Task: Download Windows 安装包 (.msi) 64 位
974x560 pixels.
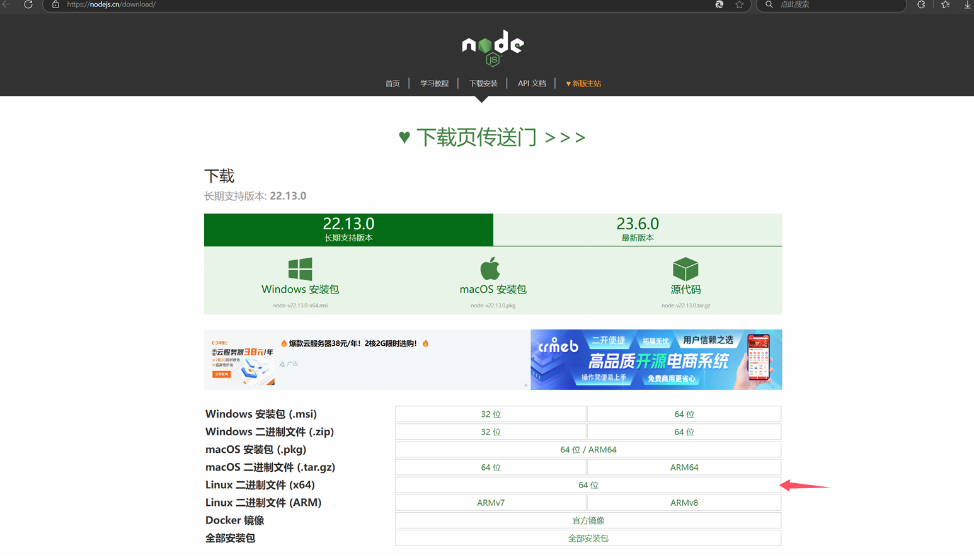Action: tap(684, 414)
